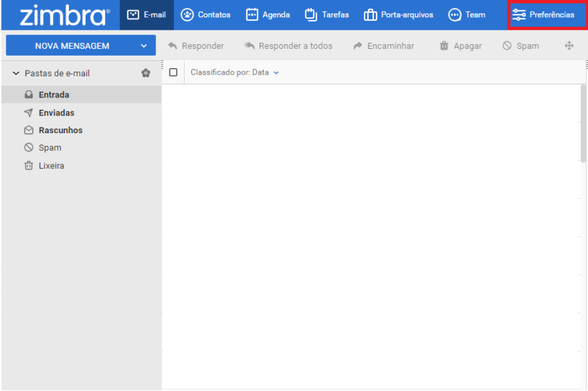The height and width of the screenshot is (391, 588).
Task: Mark message as Spam from toolbar
Action: click(x=520, y=46)
